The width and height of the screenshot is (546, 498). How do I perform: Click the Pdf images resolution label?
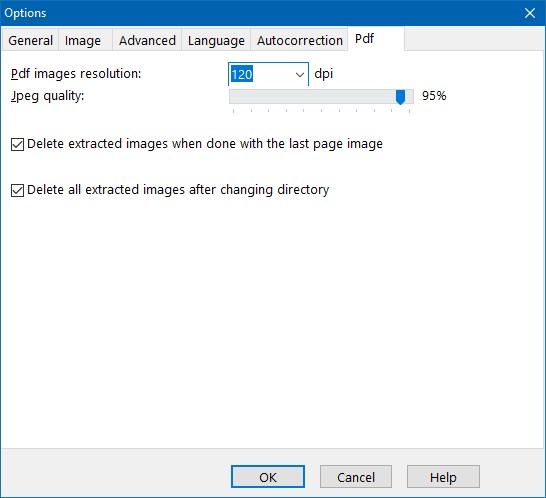point(76,74)
